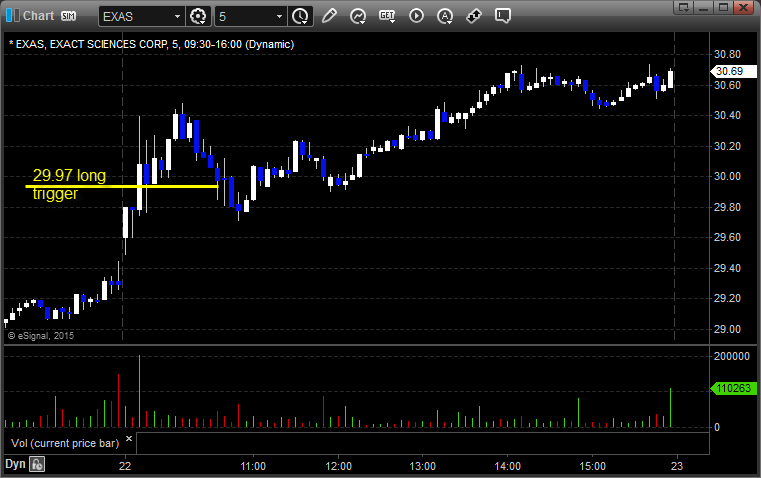The image size is (761, 478).
Task: Open the clock time template menu
Action: (x=300, y=16)
